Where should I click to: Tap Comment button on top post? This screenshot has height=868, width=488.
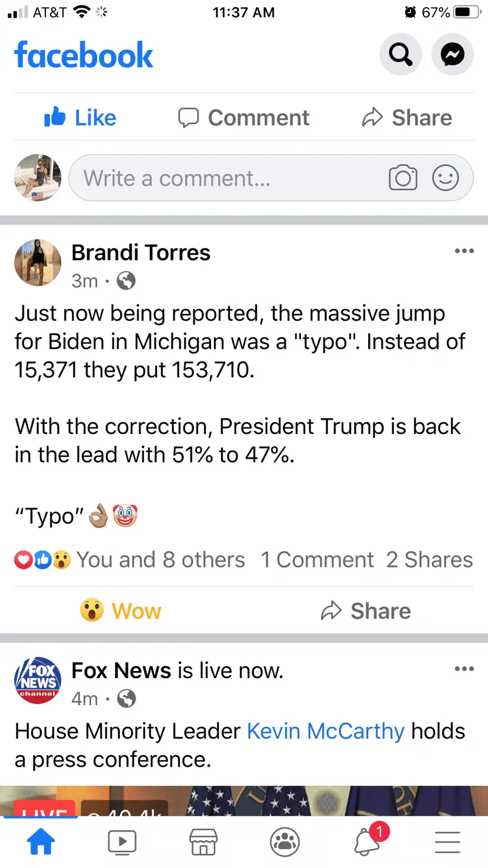pyautogui.click(x=244, y=117)
